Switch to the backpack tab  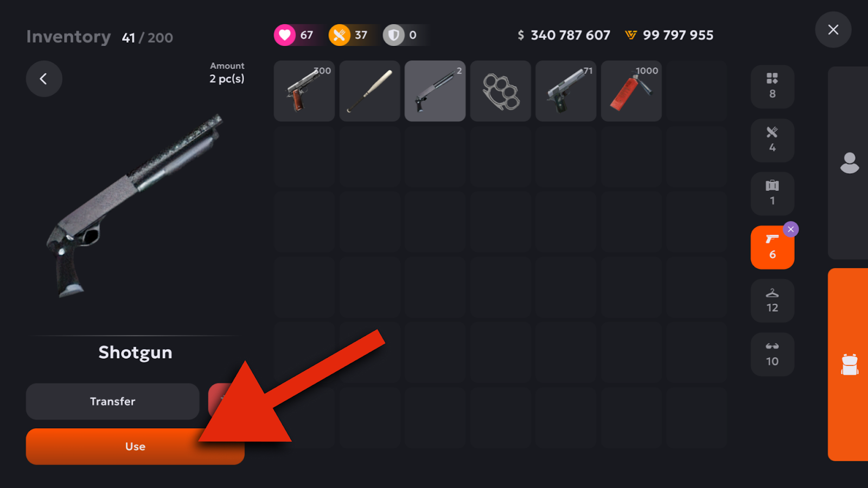point(848,364)
